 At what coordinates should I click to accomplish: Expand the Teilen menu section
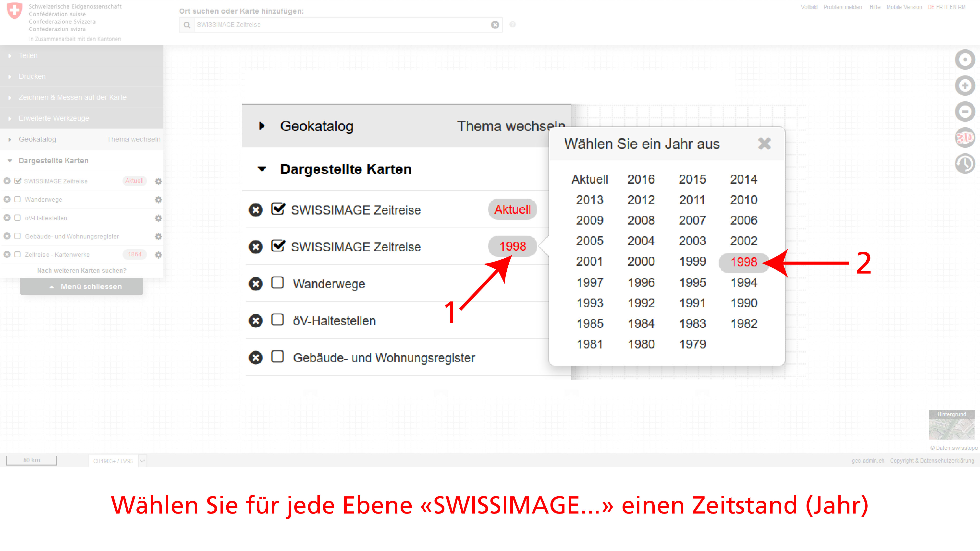tap(28, 56)
